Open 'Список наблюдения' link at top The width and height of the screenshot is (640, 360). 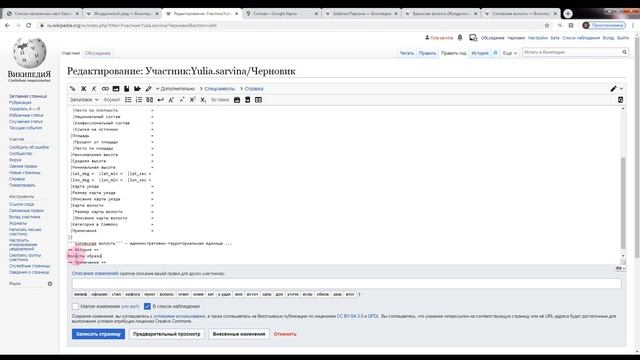click(581, 38)
